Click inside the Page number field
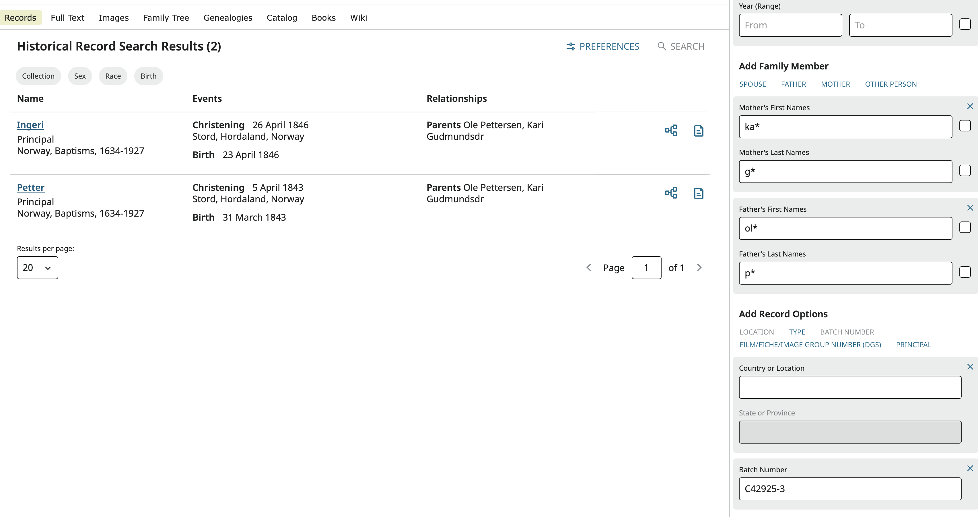The height and width of the screenshot is (517, 980). [646, 267]
